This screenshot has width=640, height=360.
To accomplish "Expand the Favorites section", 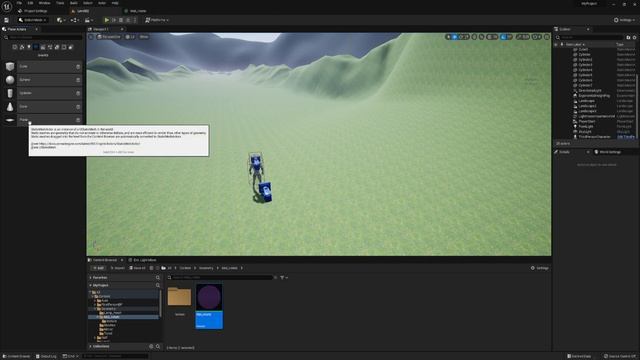I will click(x=91, y=278).
